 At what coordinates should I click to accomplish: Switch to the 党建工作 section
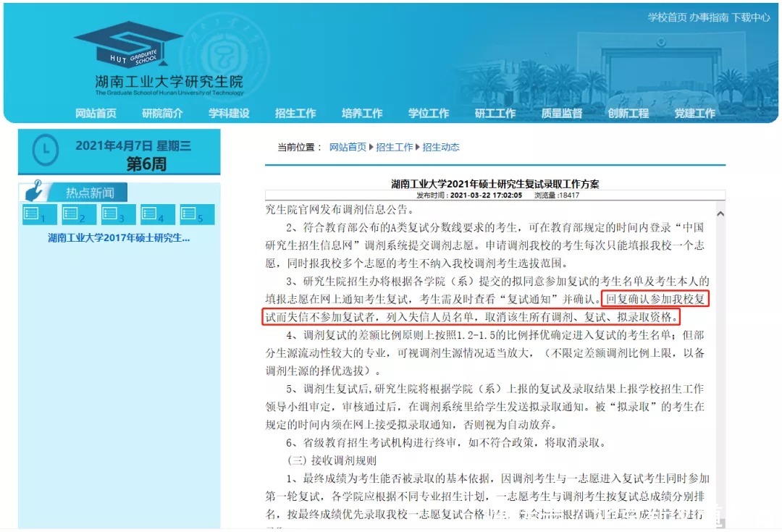694,114
